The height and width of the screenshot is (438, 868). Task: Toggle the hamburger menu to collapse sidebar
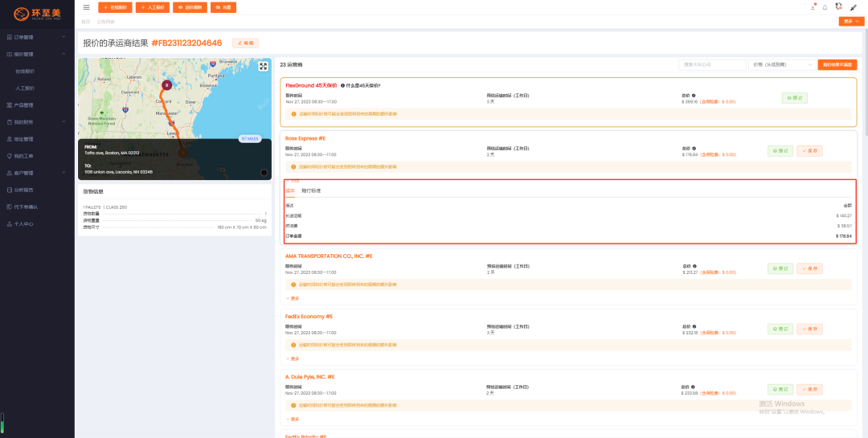[x=86, y=7]
